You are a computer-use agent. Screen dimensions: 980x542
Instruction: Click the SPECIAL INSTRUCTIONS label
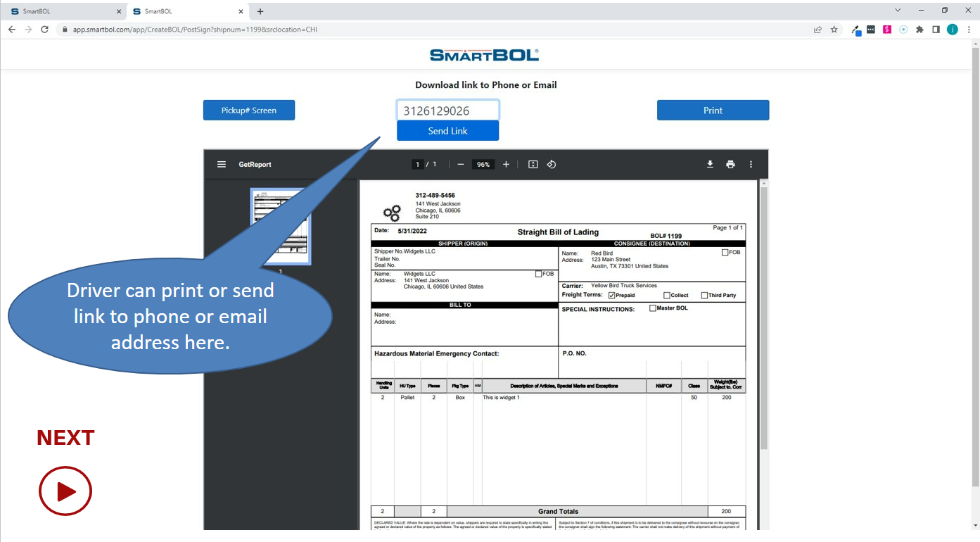click(x=598, y=309)
